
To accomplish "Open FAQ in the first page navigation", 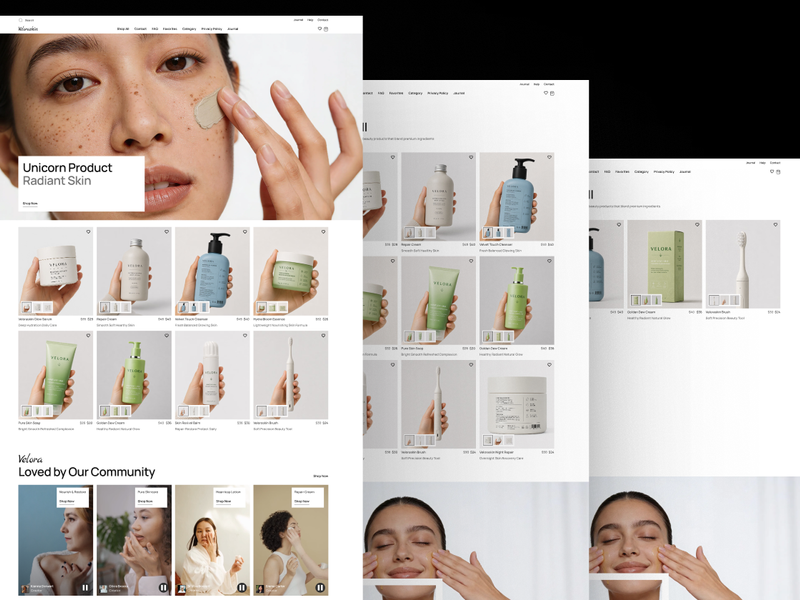I will [x=155, y=29].
